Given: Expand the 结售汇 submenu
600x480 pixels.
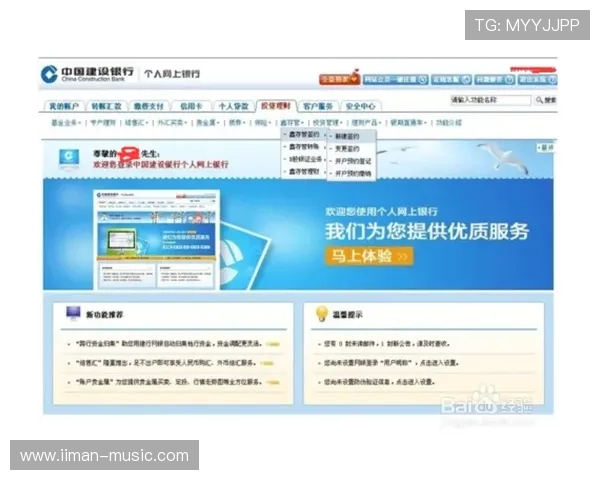Looking at the screenshot, I should [x=136, y=122].
